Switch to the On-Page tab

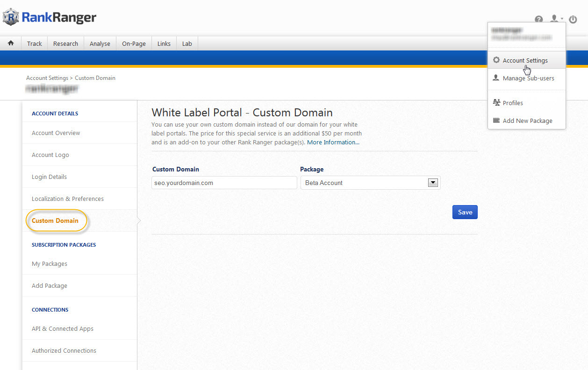(x=134, y=43)
